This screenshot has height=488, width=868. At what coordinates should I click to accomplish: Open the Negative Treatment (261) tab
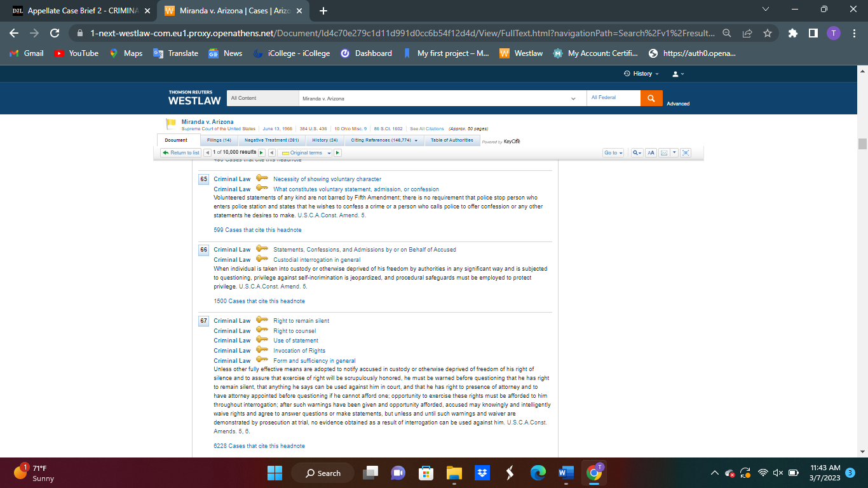pyautogui.click(x=271, y=140)
